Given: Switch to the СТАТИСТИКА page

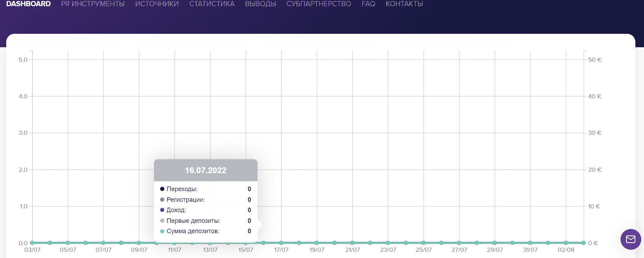Looking at the screenshot, I should (212, 4).
